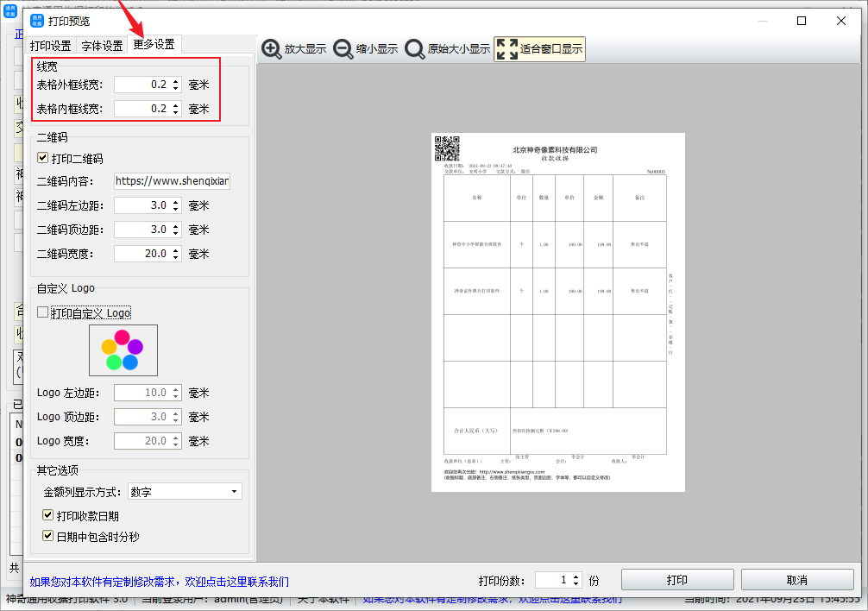This screenshot has height=611, width=868.
Task: Open the 金额列显示方式 dropdown
Action: pos(185,492)
